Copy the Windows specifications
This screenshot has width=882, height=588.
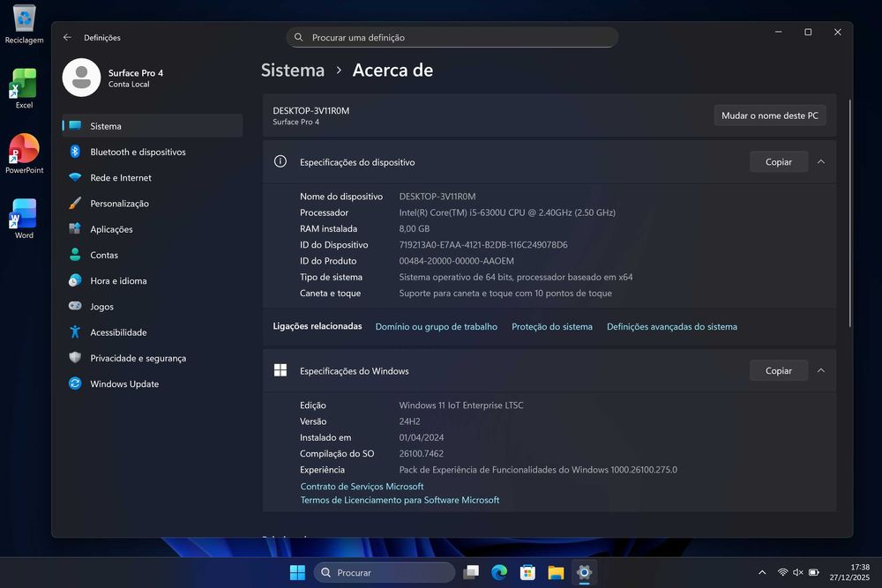(779, 370)
